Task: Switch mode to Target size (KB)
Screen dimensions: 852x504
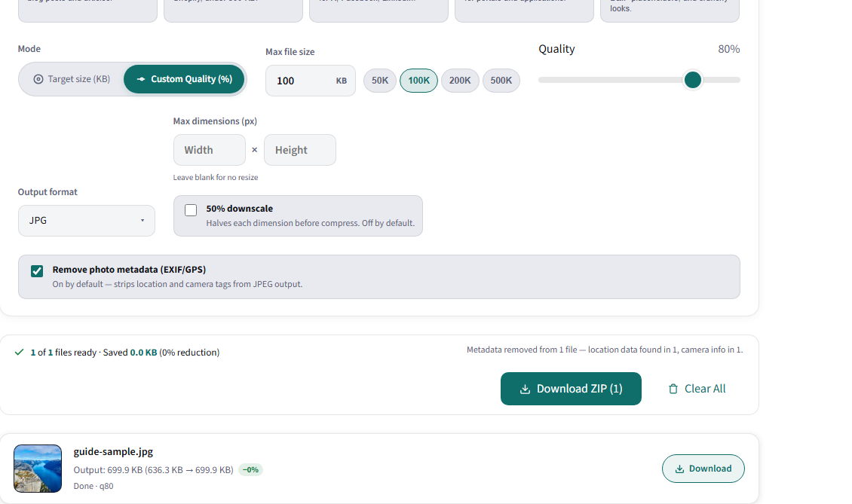Action: coord(72,79)
